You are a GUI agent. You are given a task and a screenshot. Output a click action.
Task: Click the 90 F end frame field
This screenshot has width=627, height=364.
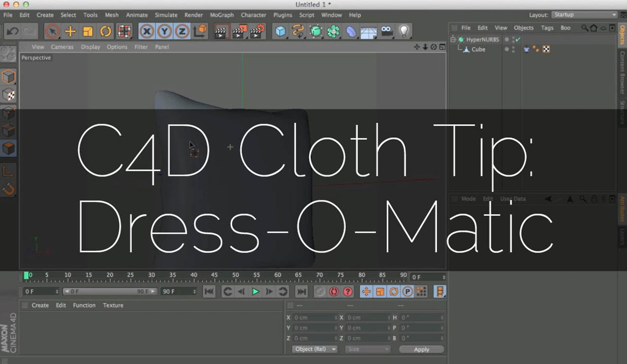pyautogui.click(x=179, y=291)
